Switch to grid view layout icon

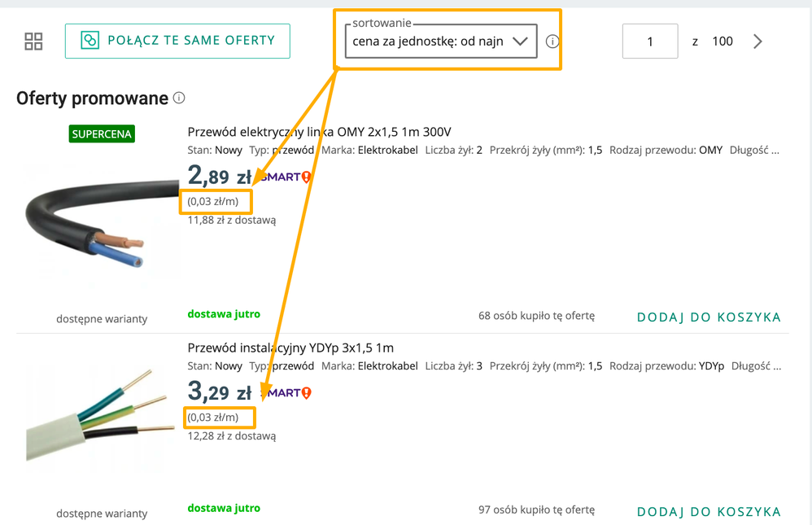pos(33,41)
